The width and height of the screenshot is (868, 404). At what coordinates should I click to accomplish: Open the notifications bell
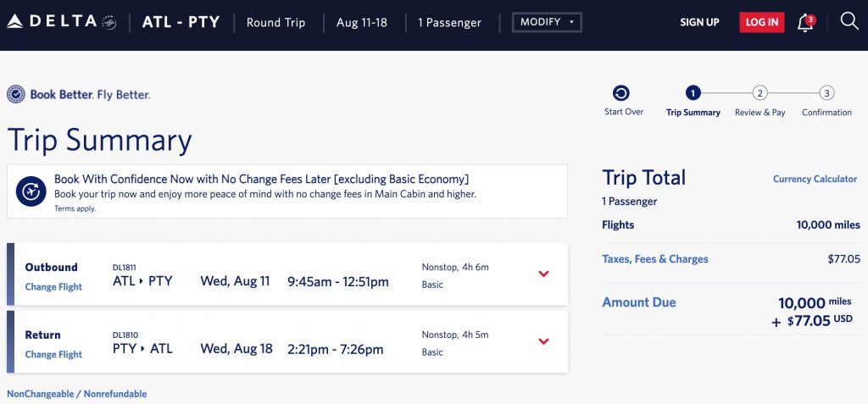804,23
